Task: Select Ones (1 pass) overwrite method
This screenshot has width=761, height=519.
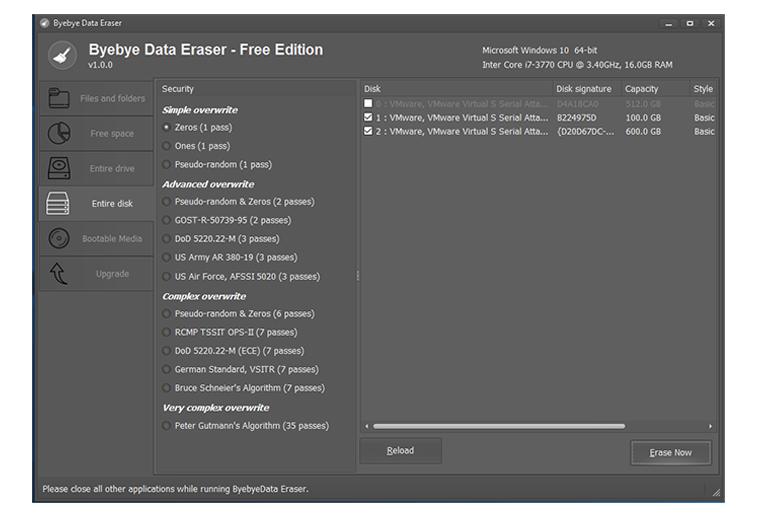Action: coord(197,146)
